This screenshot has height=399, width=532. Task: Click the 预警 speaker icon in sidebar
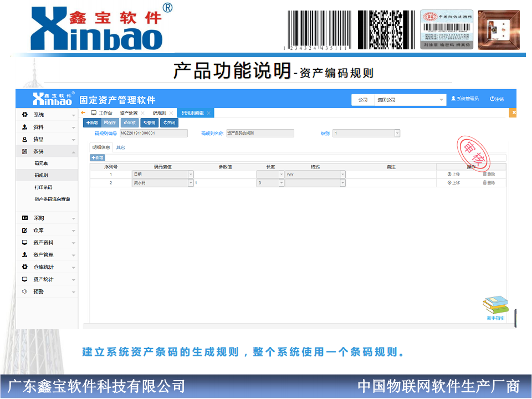click(x=24, y=291)
